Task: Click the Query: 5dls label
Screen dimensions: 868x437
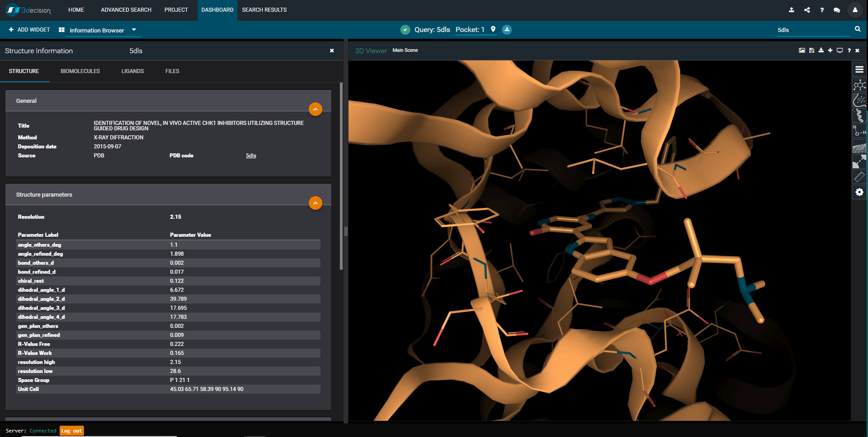Action: (x=432, y=30)
